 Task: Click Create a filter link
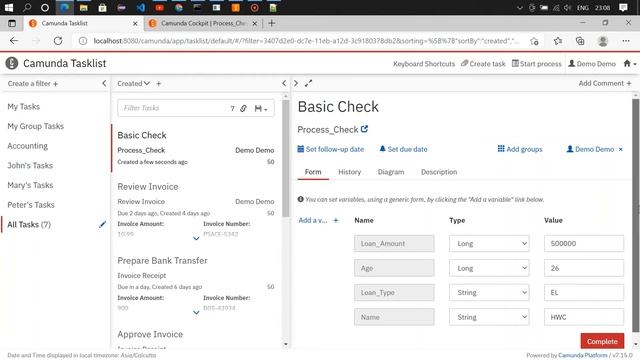(x=33, y=84)
